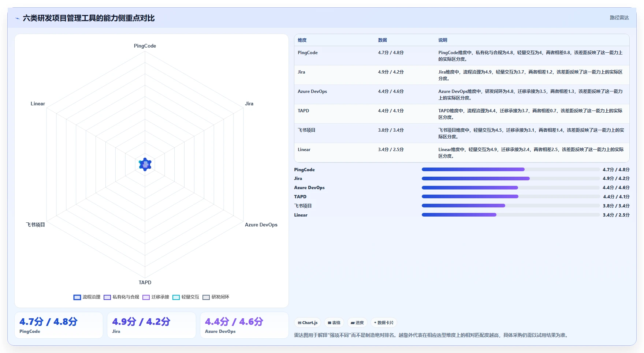644x353 pixels.
Task: Click the PingCode progress bar
Action: tap(511, 169)
